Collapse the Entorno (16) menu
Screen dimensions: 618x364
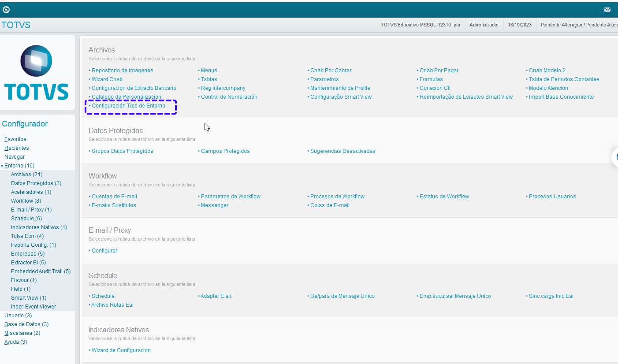[x=19, y=166]
